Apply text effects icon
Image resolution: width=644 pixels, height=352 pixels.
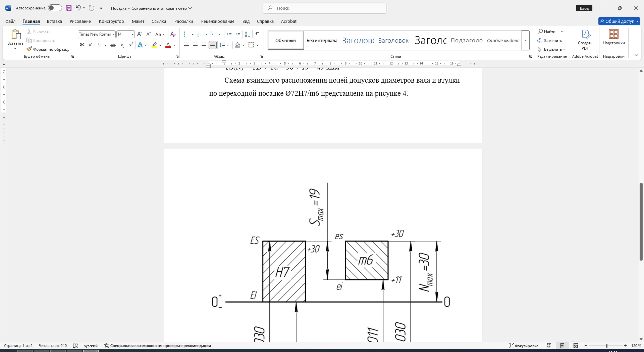tap(140, 45)
